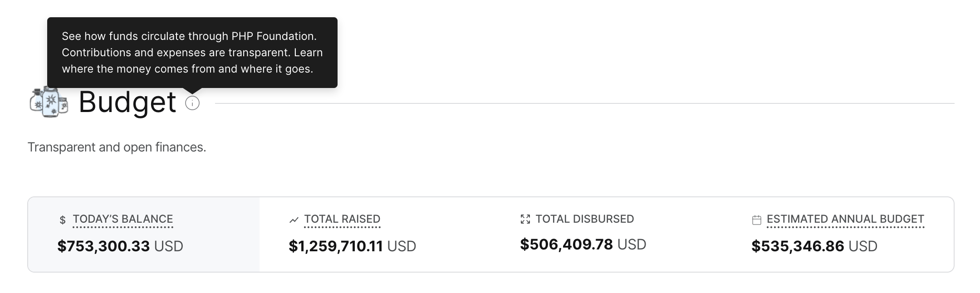Screen dimensions: 980x293
Task: Click the Total Raised label
Action: [342, 219]
